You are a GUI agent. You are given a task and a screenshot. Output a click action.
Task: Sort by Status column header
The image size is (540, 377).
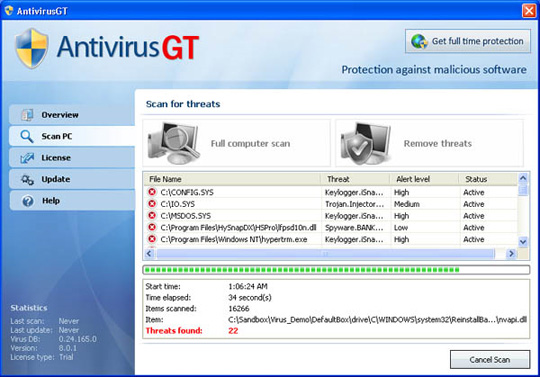pyautogui.click(x=488, y=179)
